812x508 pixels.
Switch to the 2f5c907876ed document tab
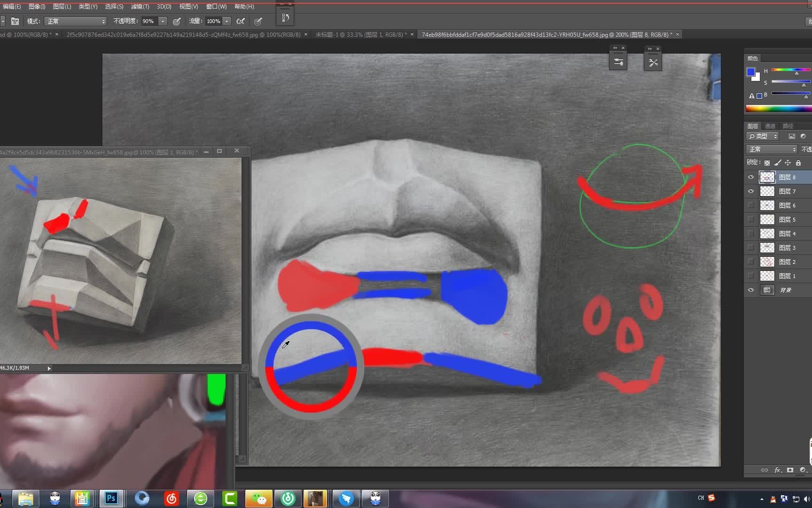click(183, 34)
